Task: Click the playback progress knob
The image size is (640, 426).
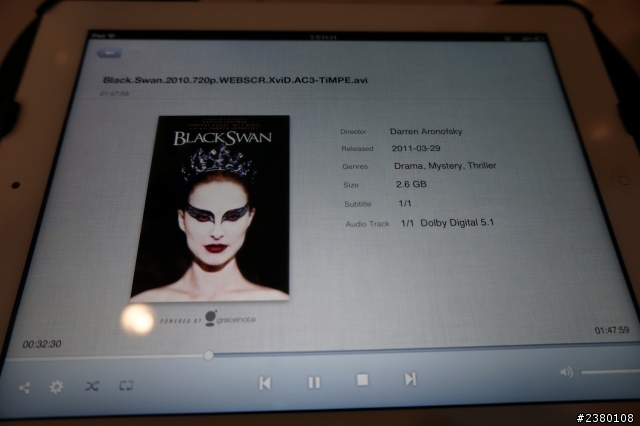Action: point(208,355)
